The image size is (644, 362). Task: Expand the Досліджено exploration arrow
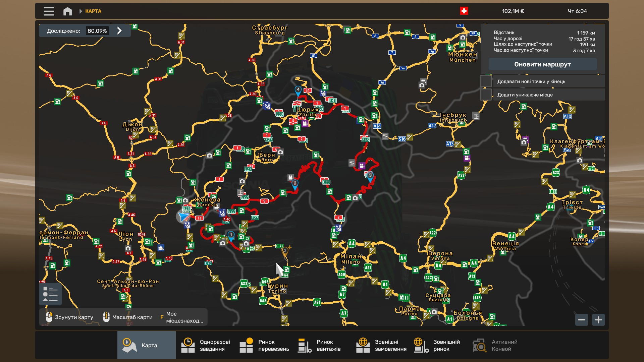119,31
